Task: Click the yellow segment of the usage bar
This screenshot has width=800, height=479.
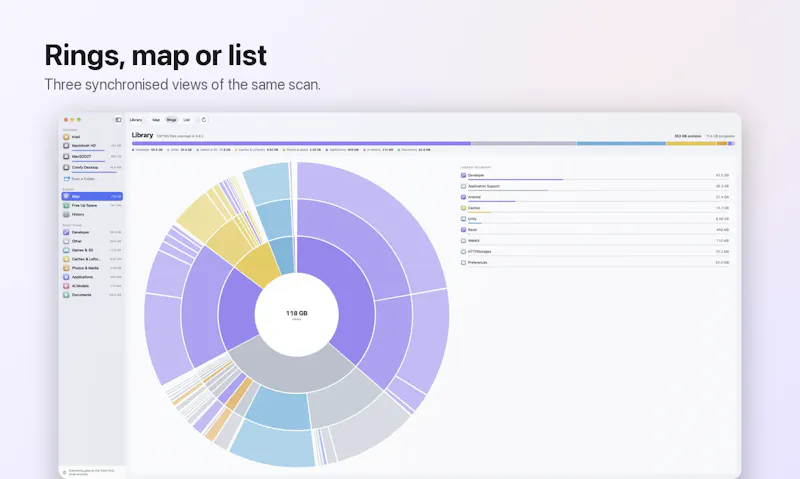Action: tap(691, 144)
